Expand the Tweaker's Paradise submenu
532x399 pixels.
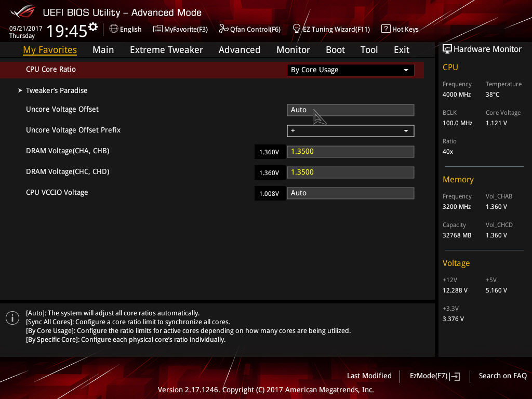56,90
